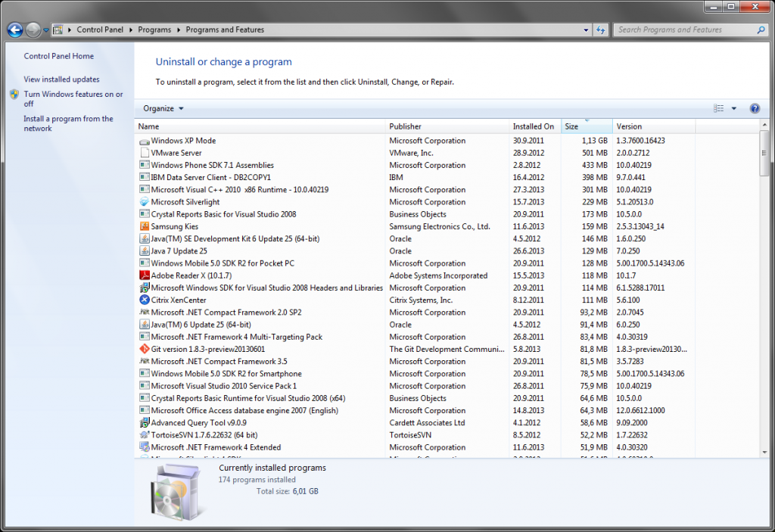The height and width of the screenshot is (532, 775).
Task: Click the Samsung Kies program icon
Action: tap(145, 226)
